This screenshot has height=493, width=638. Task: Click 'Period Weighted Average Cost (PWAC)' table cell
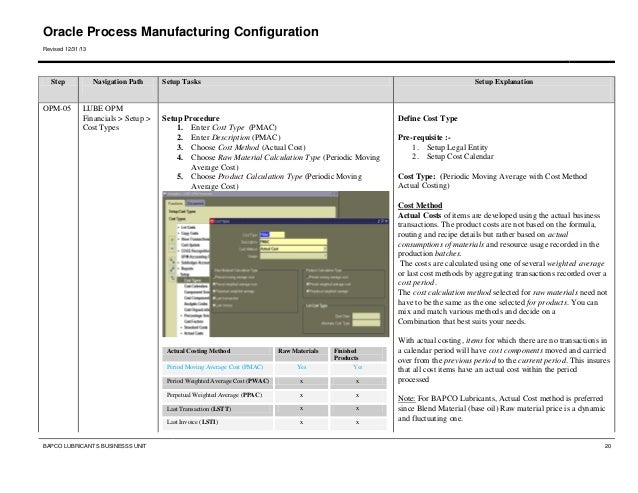[x=218, y=382]
